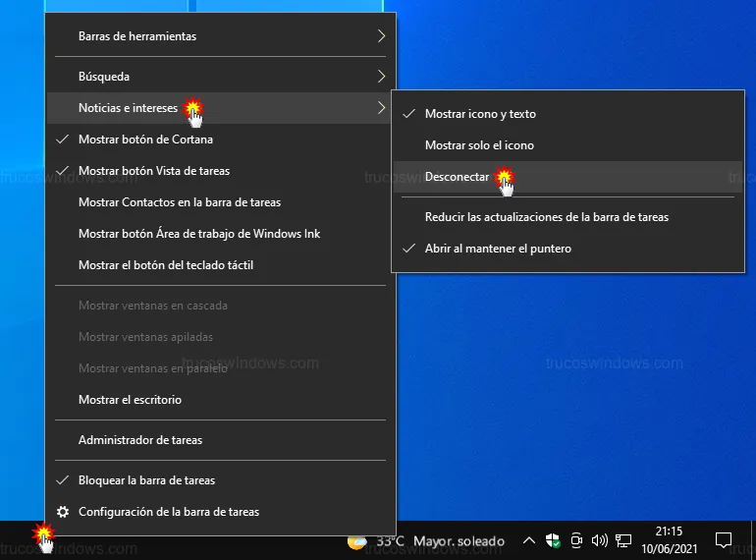Image resolution: width=756 pixels, height=560 pixels.
Task: Choose Mostrar solo el icono
Action: pyautogui.click(x=479, y=145)
